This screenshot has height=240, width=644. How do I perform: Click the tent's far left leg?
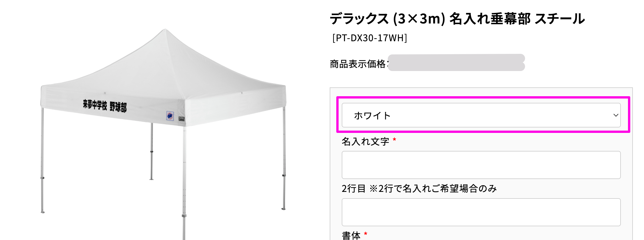click(42, 160)
